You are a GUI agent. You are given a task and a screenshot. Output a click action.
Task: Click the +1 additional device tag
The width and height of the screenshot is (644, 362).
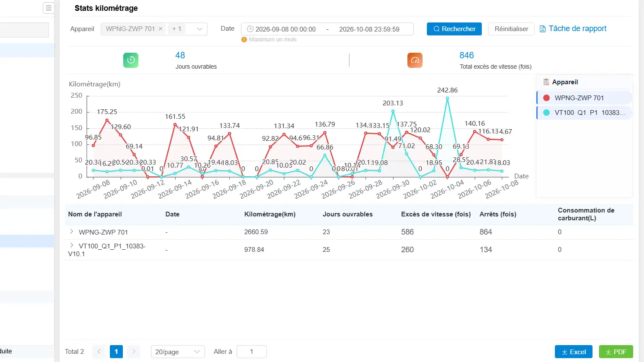[x=176, y=29]
